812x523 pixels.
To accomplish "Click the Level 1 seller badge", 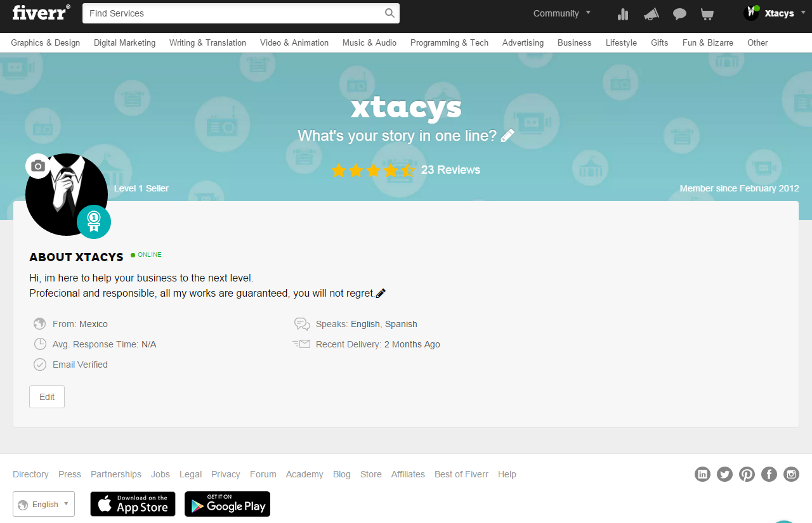I will click(94, 222).
